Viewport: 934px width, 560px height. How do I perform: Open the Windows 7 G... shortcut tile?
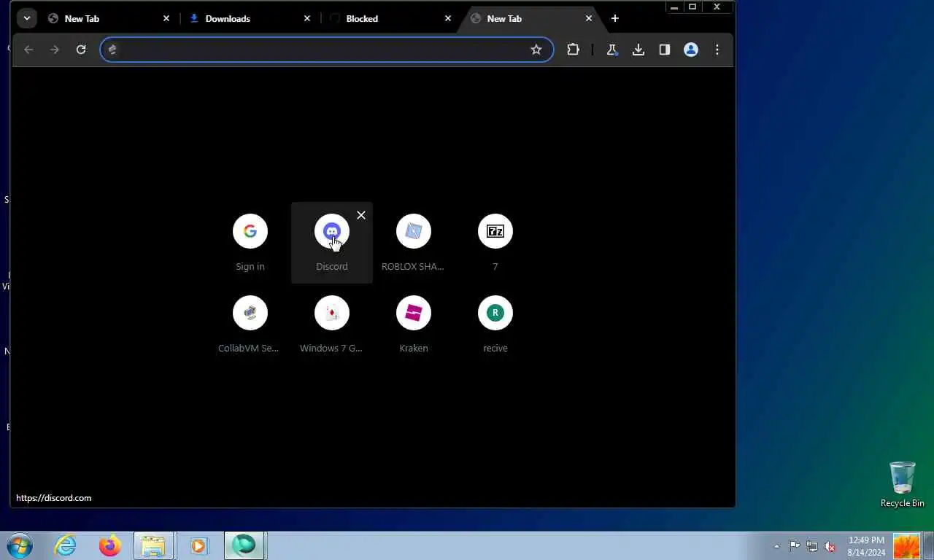(x=332, y=324)
